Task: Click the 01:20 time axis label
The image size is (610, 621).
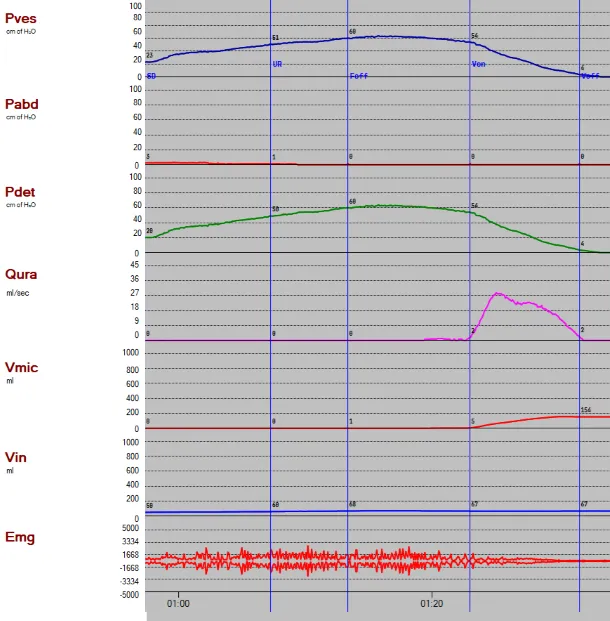Action: [432, 604]
